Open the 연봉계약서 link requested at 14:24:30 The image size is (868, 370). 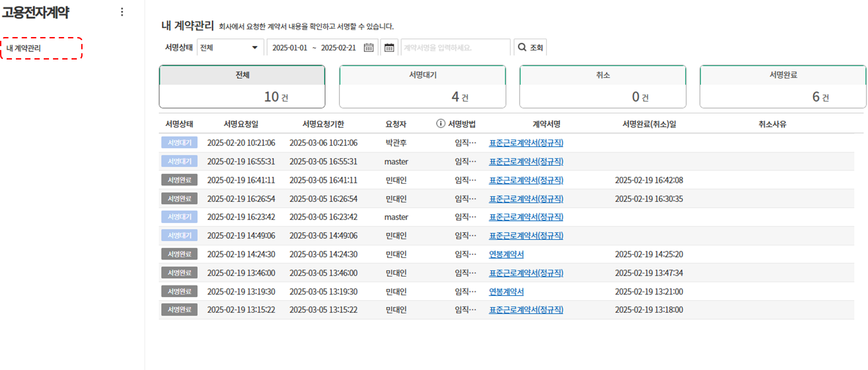click(506, 254)
